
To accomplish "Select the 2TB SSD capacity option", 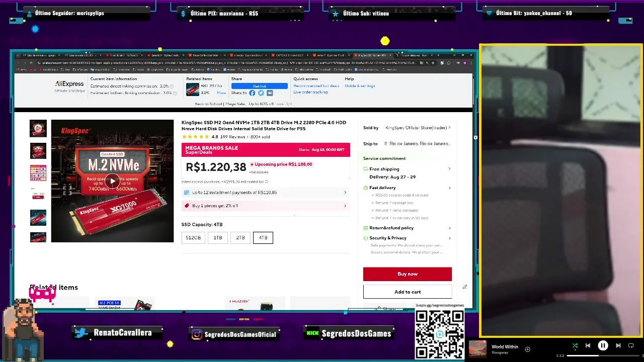I will pos(240,238).
